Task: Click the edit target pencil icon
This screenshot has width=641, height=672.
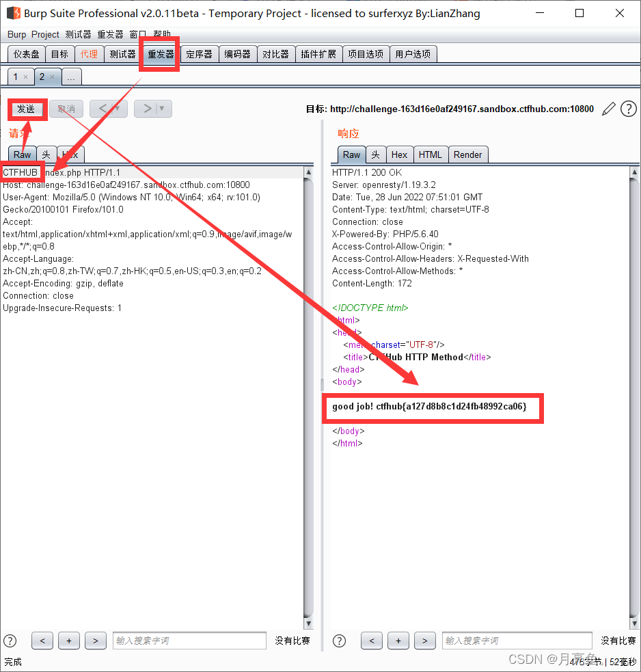Action: pos(608,109)
